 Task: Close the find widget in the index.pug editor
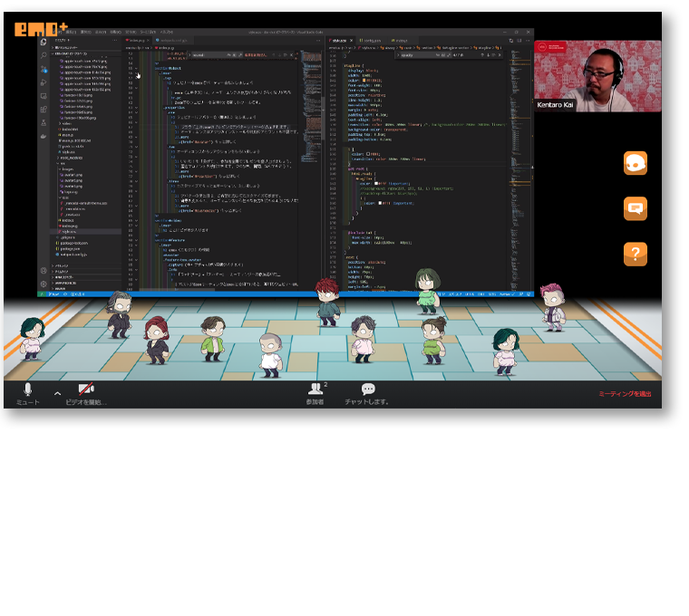pyautogui.click(x=292, y=55)
